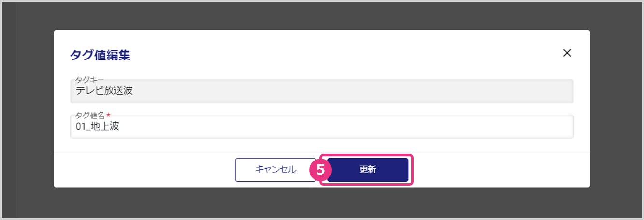
Task: Click empty footer area right of 更新
Action: pyautogui.click(x=498, y=170)
